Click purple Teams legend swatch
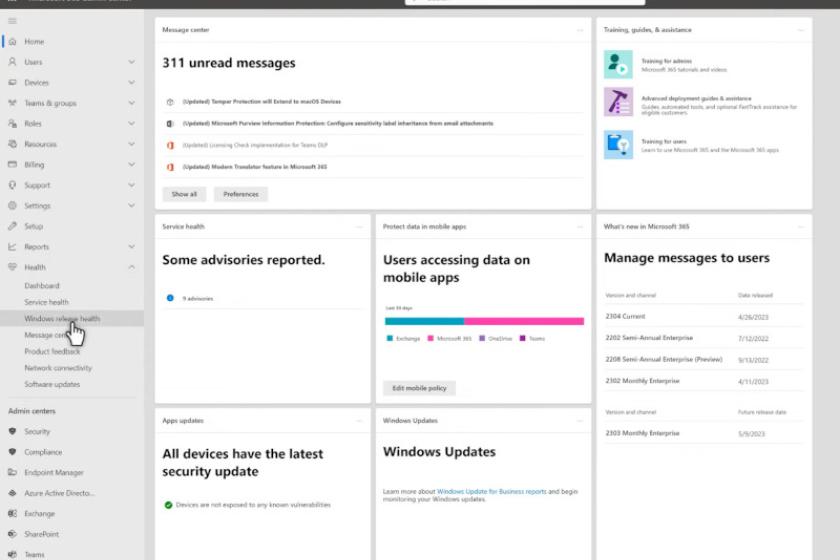 [x=522, y=338]
